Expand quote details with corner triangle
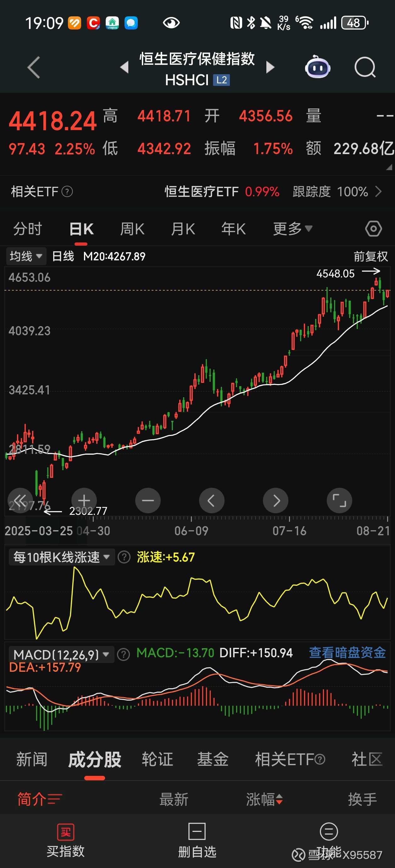This screenshot has height=868, width=395. 389,167
